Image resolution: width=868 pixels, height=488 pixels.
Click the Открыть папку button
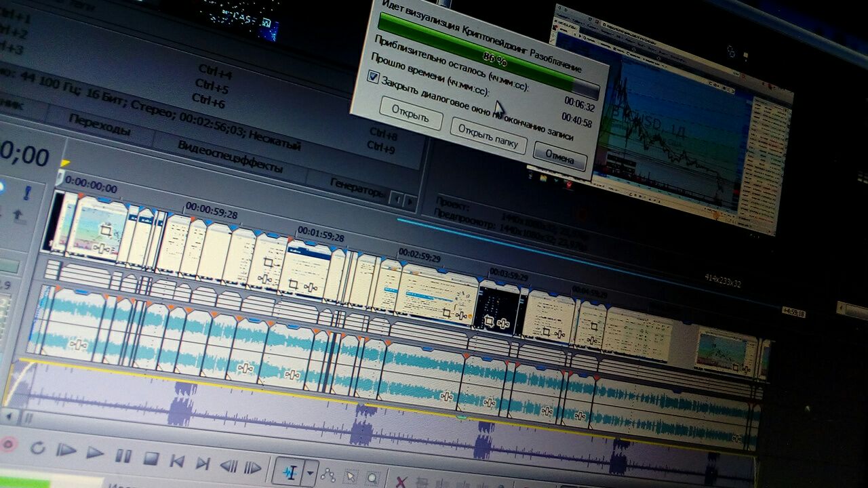point(488,136)
